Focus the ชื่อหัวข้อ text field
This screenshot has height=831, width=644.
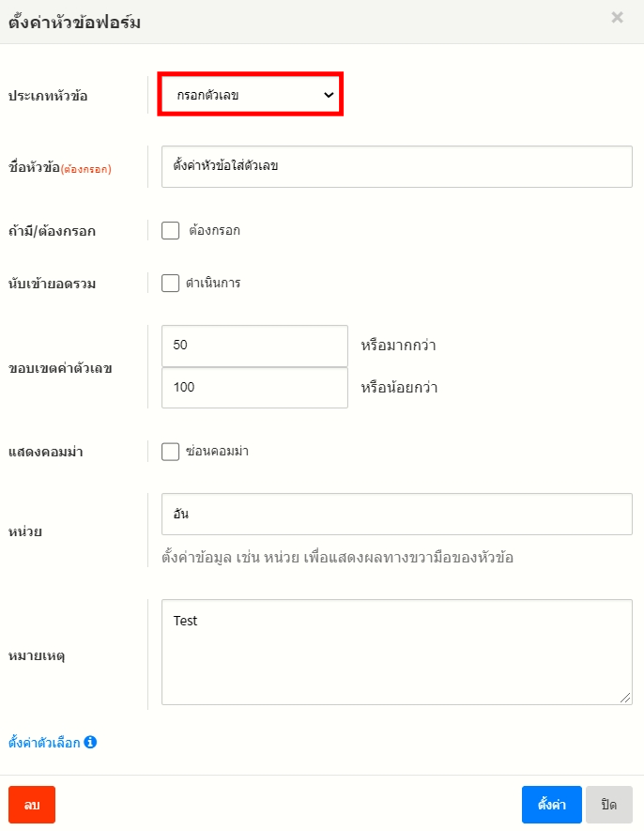click(x=396, y=166)
